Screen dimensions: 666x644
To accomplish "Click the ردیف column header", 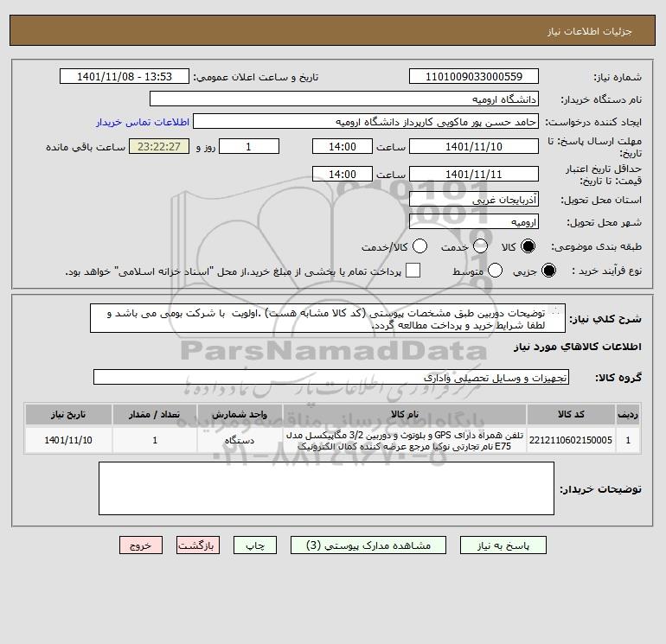I will [x=628, y=414].
